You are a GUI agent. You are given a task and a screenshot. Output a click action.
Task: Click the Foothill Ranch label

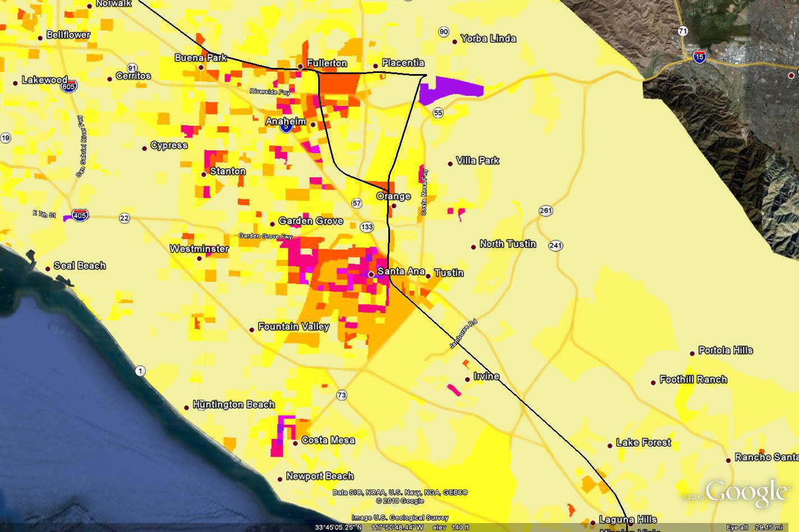click(694, 380)
